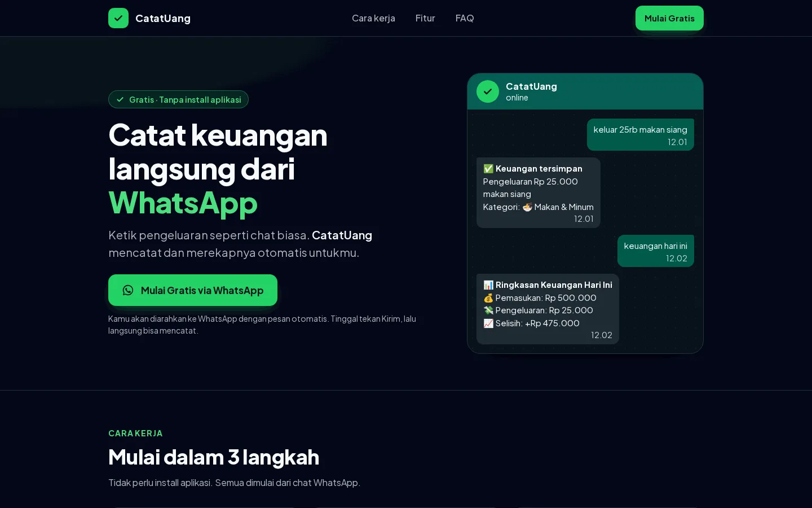Click the bold CatatUang word in hero description
The width and height of the screenshot is (812, 508).
point(342,235)
